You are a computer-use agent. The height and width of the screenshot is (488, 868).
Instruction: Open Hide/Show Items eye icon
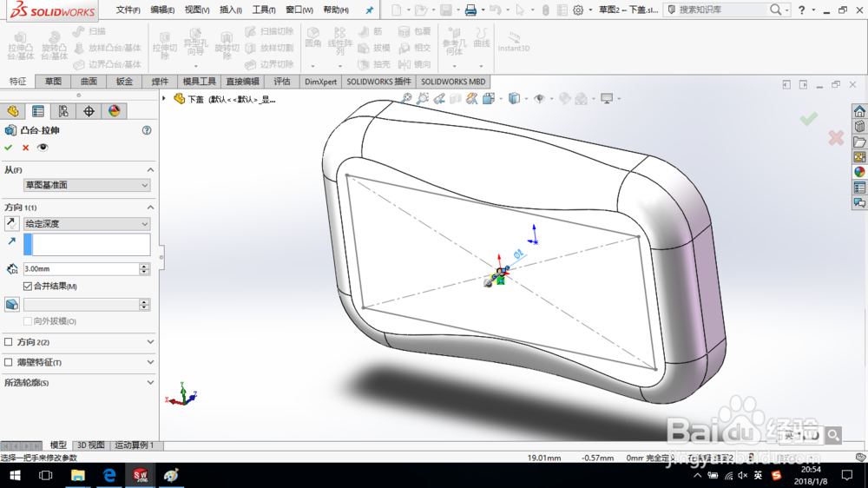coord(539,99)
